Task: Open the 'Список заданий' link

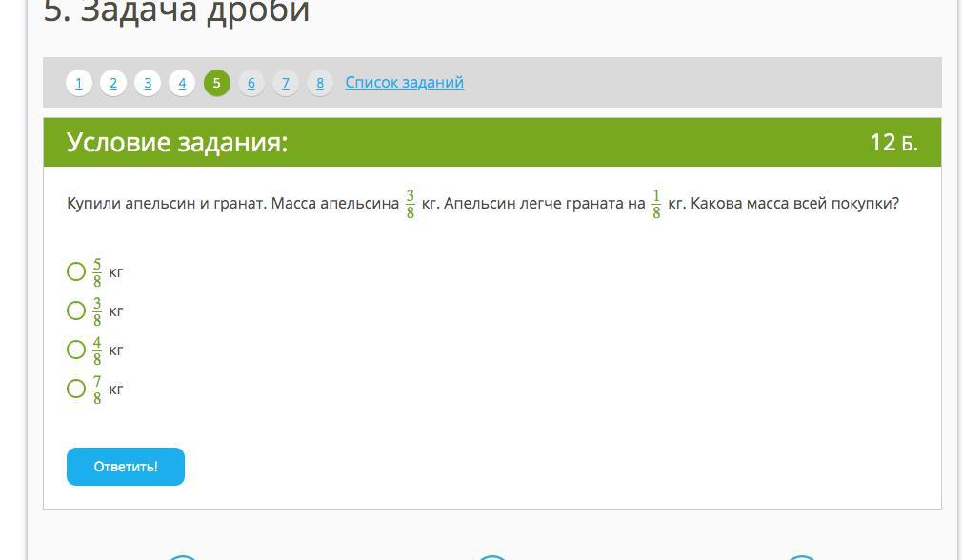Action: coord(404,82)
